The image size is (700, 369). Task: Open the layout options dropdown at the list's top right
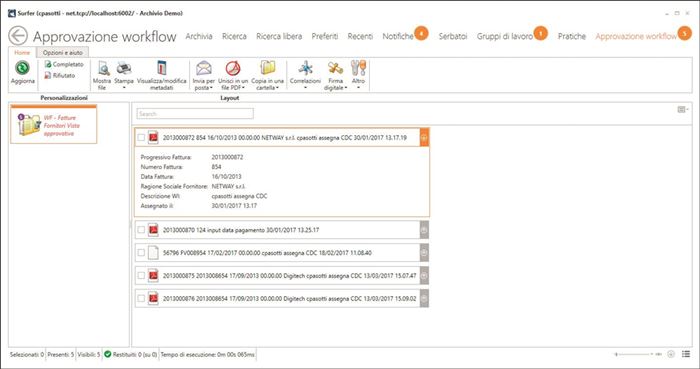click(x=683, y=109)
